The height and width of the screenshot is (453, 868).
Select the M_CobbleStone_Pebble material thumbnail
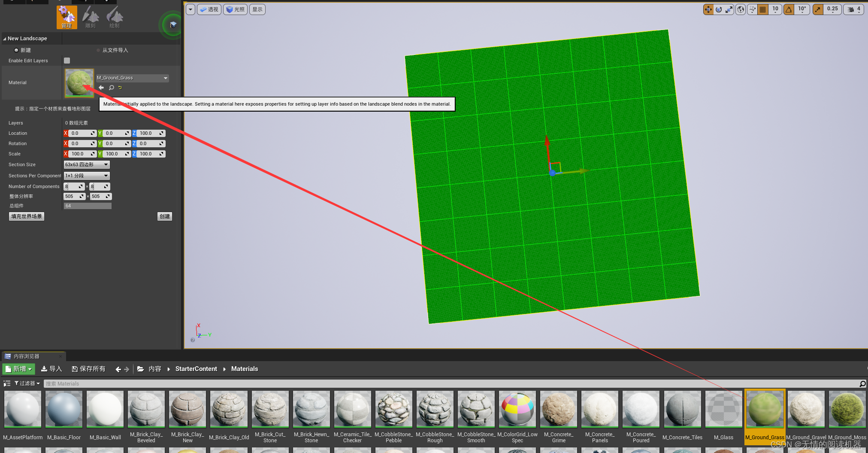point(393,408)
